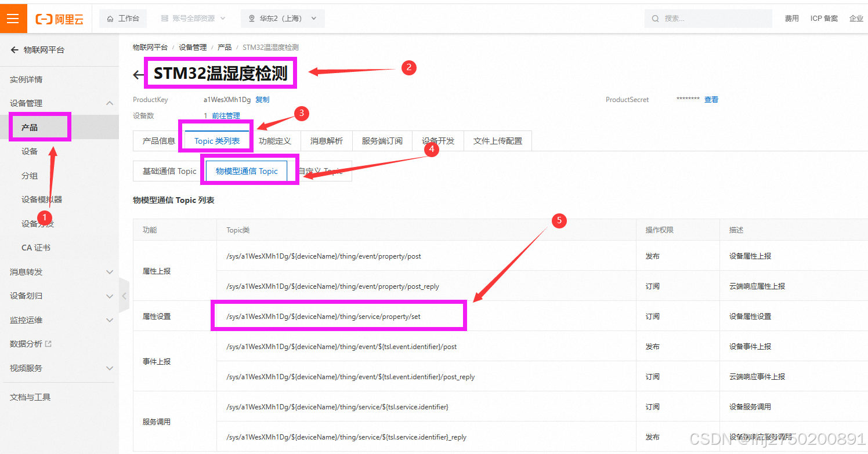The height and width of the screenshot is (454, 868).
Task: Click the back arrow next to 物联网平台
Action: [15, 50]
